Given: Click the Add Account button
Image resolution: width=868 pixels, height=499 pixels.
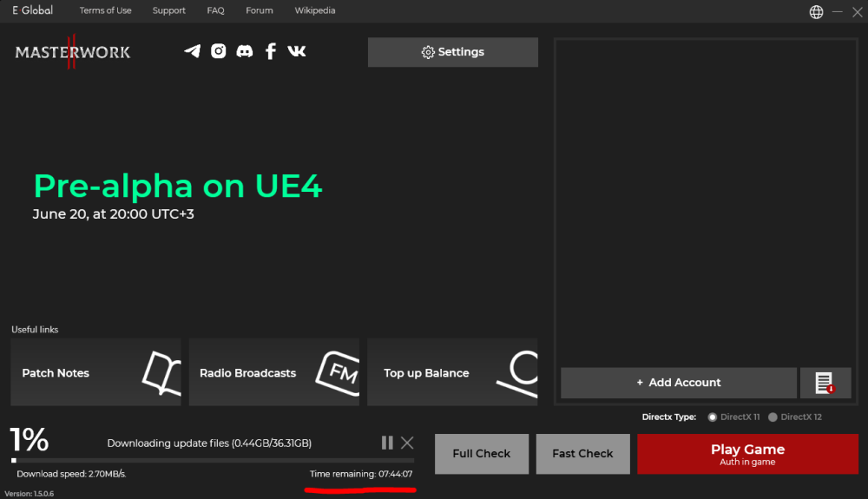Looking at the screenshot, I should pyautogui.click(x=678, y=383).
